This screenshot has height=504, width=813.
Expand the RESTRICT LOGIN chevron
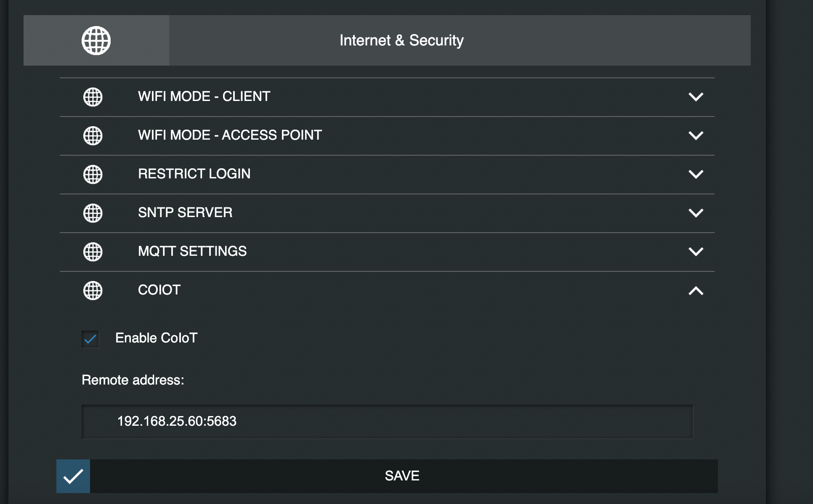(696, 174)
